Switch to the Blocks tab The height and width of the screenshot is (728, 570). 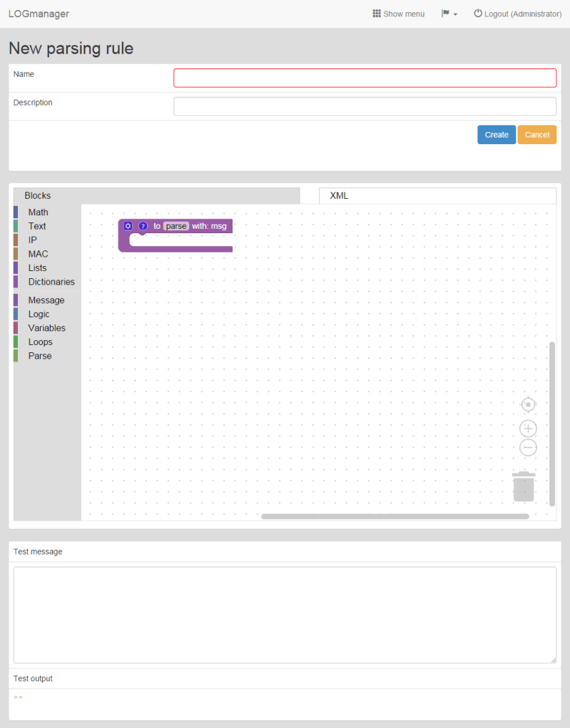click(156, 195)
